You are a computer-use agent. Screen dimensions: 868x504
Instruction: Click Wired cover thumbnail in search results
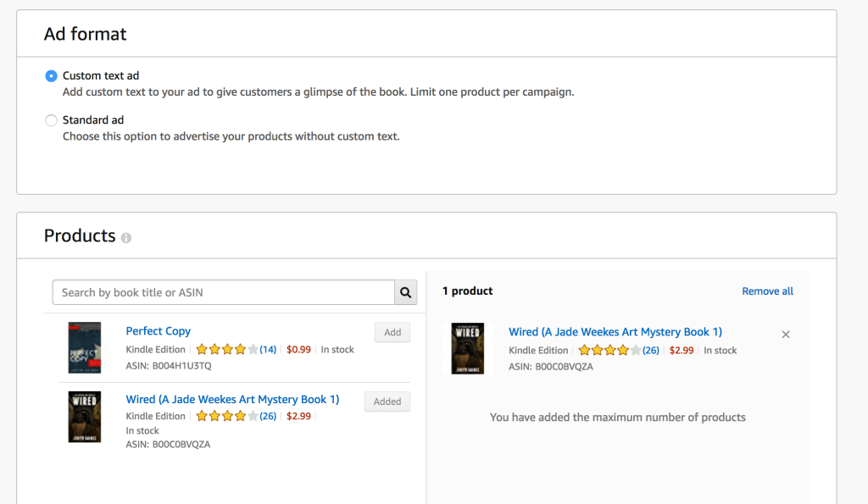[x=85, y=417]
